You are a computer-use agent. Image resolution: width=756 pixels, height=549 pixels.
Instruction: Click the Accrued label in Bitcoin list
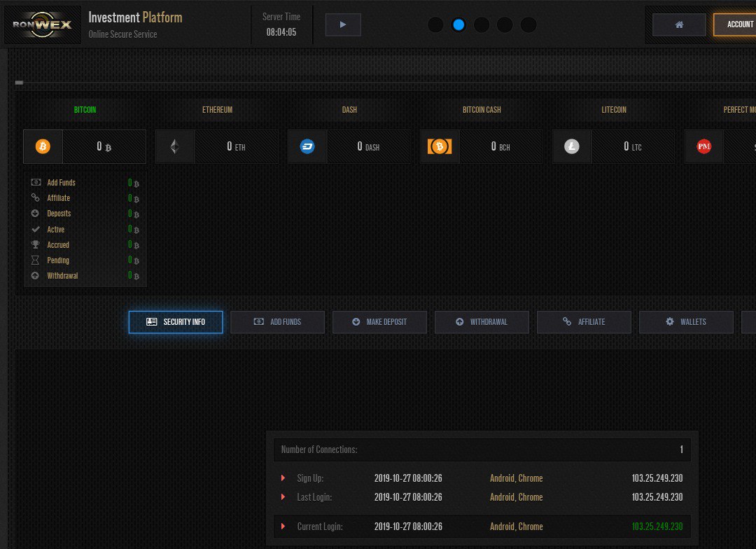[58, 244]
